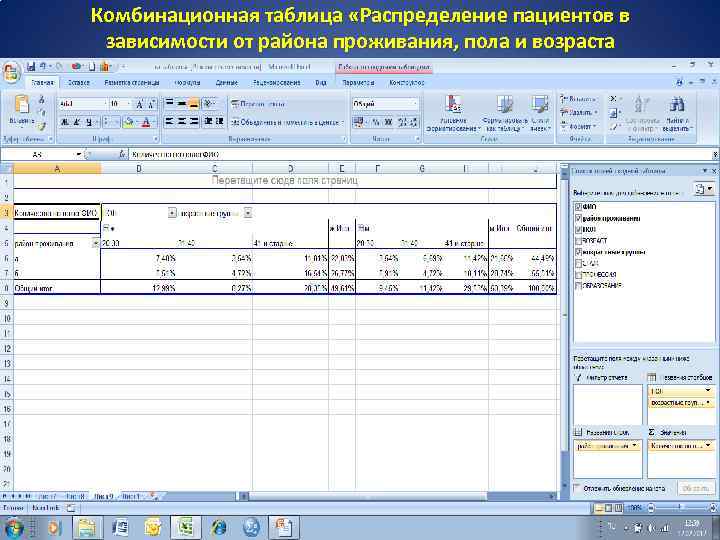Expand the Name Box dropdown arrow
The height and width of the screenshot is (540, 720).
(79, 155)
